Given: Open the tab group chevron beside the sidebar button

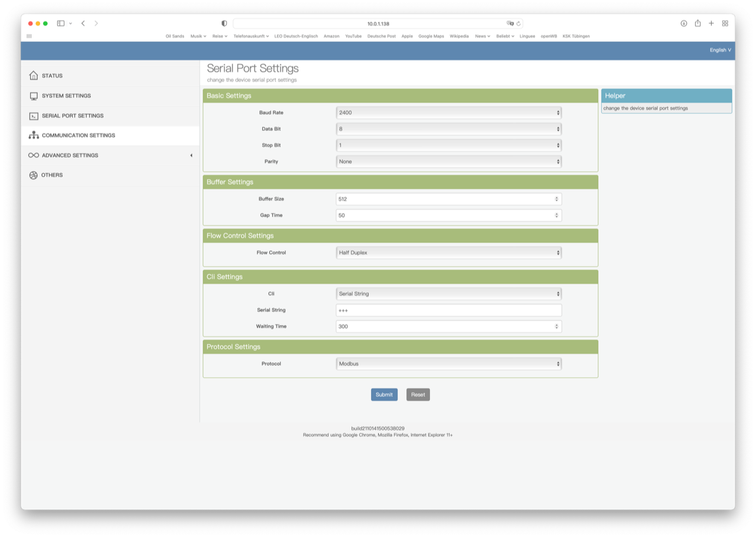Looking at the screenshot, I should point(70,24).
